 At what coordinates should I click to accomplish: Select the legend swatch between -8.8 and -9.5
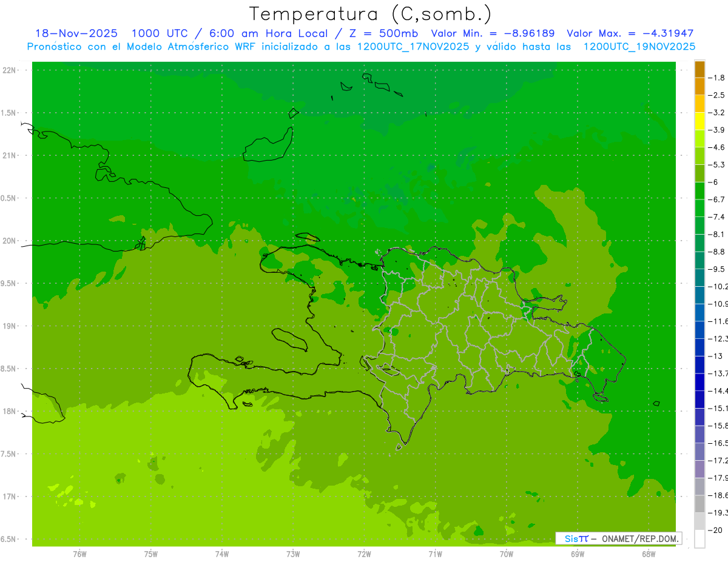tap(699, 260)
